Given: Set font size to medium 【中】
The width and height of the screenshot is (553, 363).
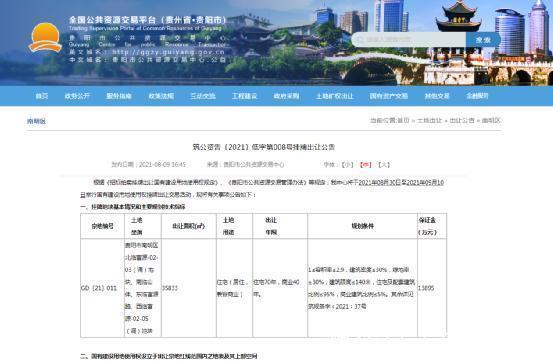Looking at the screenshot, I should click(365, 164).
